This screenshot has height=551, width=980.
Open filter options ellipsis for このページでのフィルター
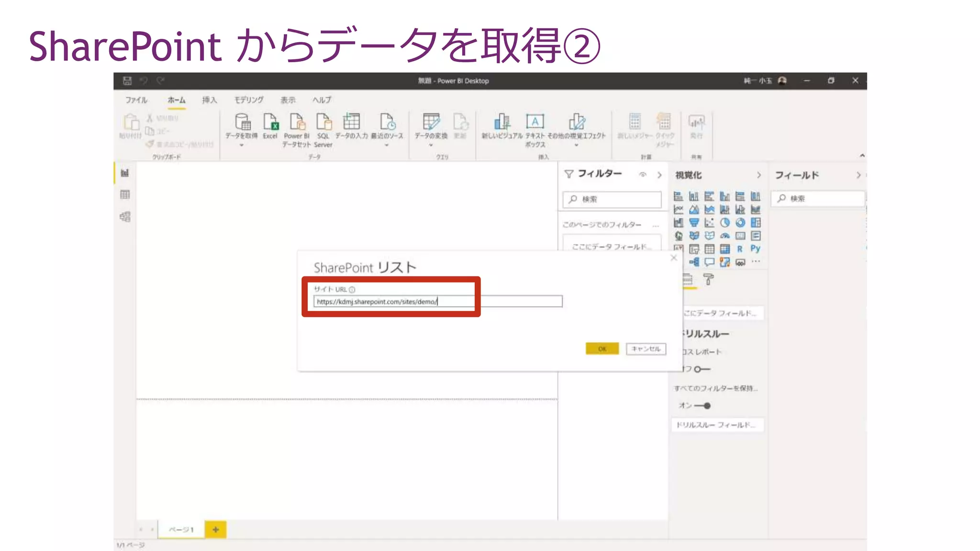point(656,225)
